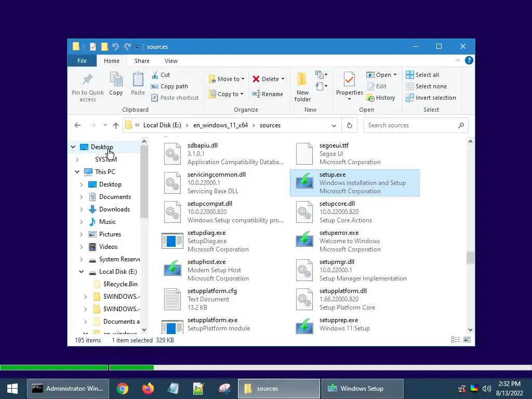Select setupdiag.exe file icon

coord(172,241)
